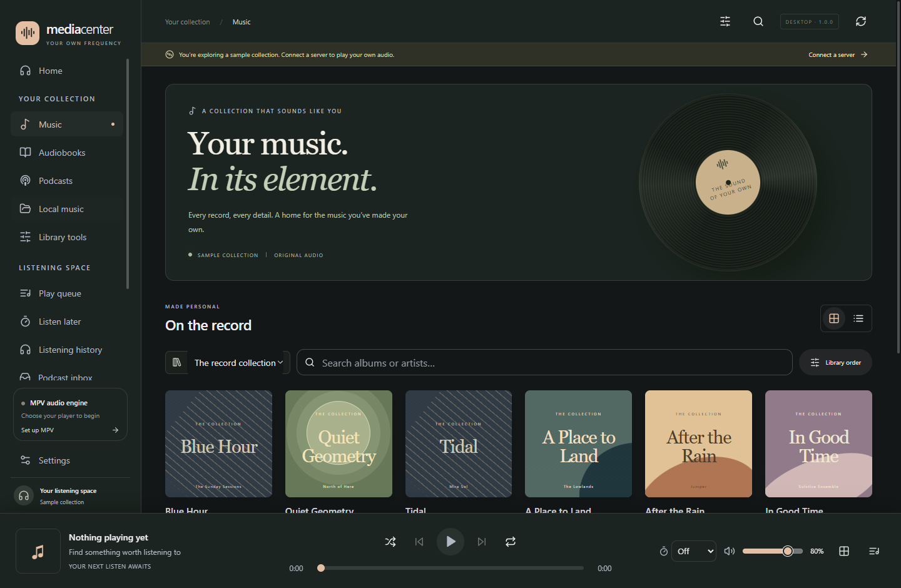Open the Quiet Geometry album cover
The image size is (901, 588).
coord(339,444)
